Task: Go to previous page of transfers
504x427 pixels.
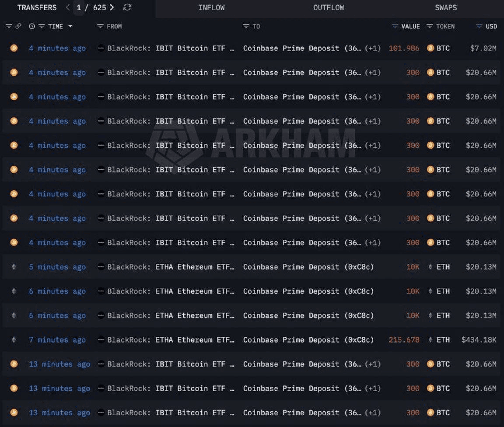Action: pyautogui.click(x=67, y=7)
